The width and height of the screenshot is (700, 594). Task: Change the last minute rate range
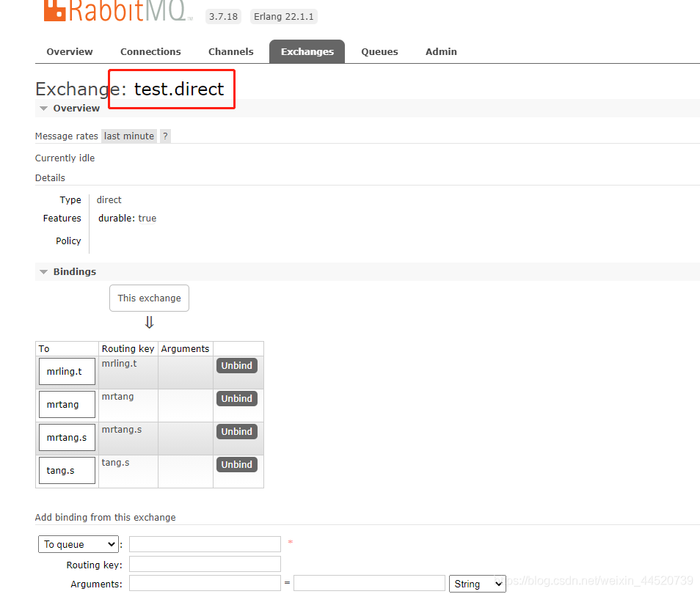pos(129,136)
